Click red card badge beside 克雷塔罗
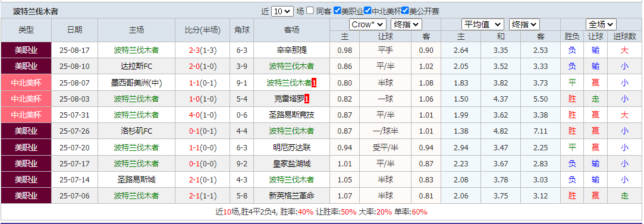 307,99
